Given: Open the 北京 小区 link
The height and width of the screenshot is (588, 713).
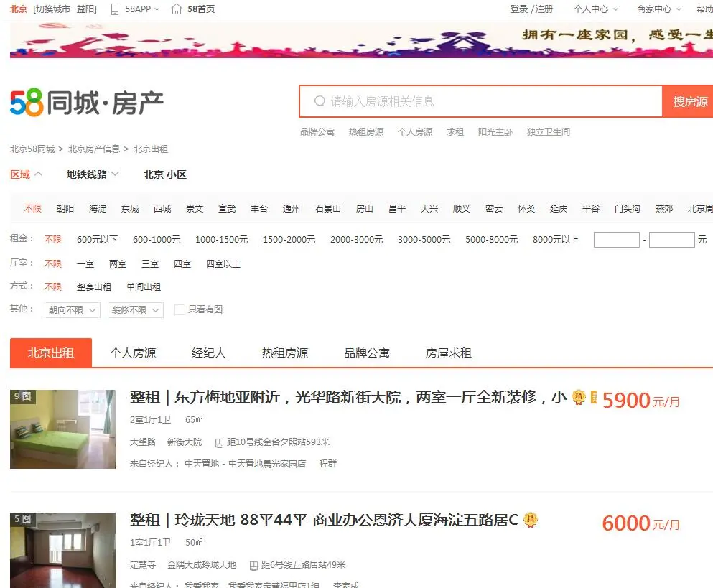Looking at the screenshot, I should click(165, 174).
